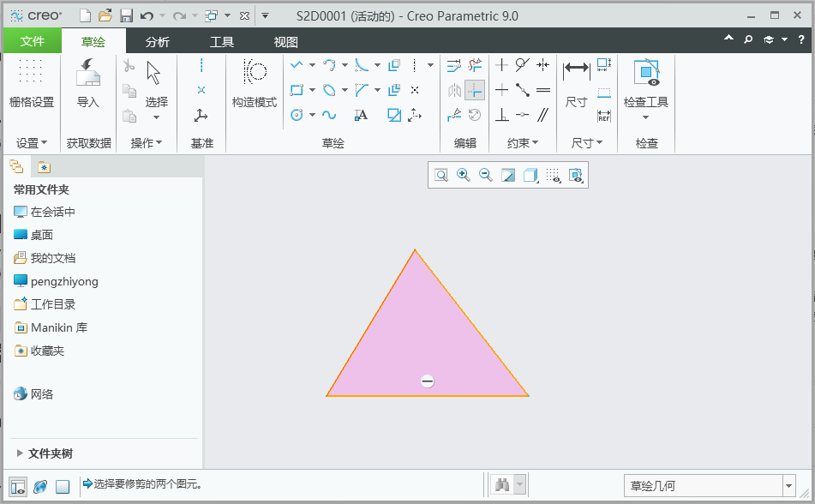Select the rectangle sketch tool
815x504 pixels.
point(297,89)
